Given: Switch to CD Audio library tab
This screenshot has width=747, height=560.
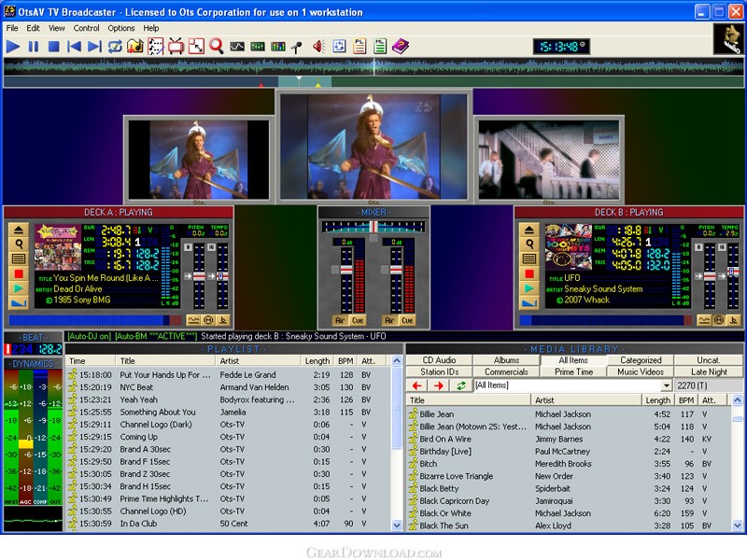Looking at the screenshot, I should click(x=439, y=360).
